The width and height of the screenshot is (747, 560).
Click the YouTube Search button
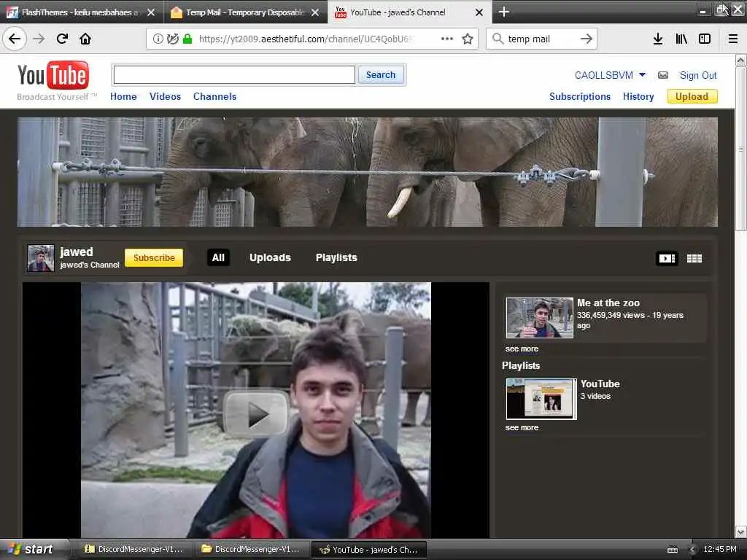click(381, 75)
